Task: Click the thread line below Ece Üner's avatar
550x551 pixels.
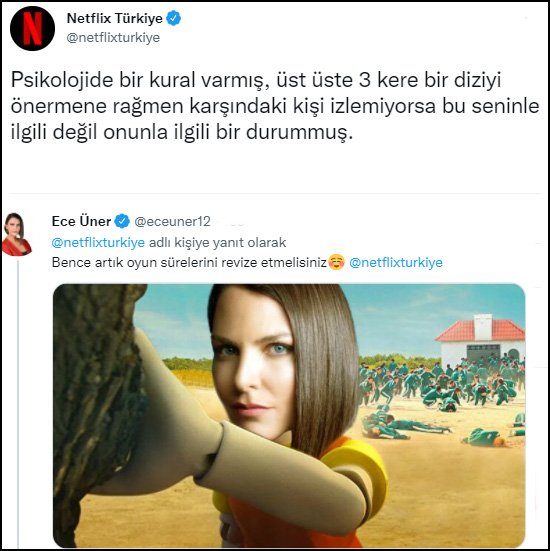Action: 18,403
